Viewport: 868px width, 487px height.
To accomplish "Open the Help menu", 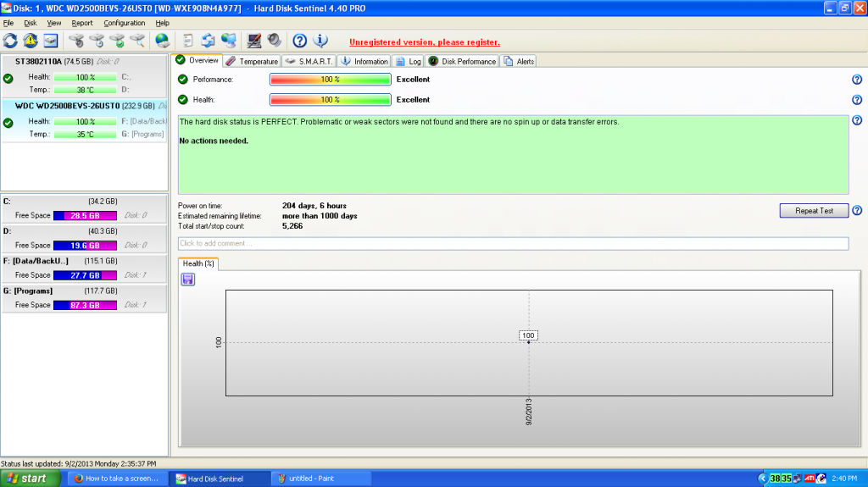I will 162,23.
